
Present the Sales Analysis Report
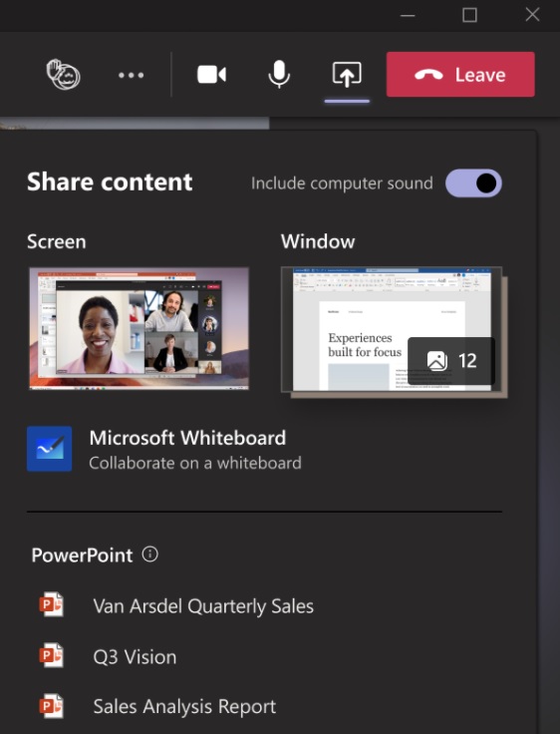(184, 707)
